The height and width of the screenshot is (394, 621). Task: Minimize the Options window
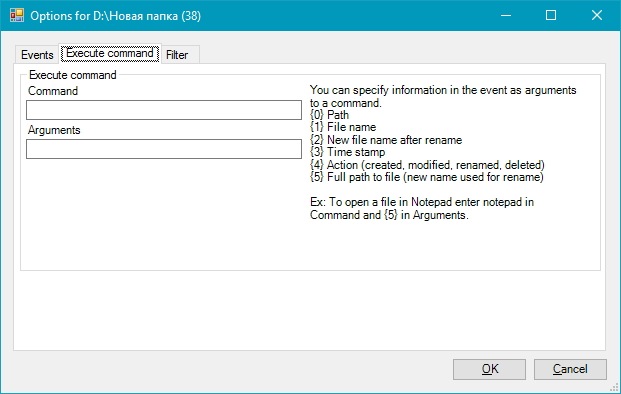click(x=506, y=15)
